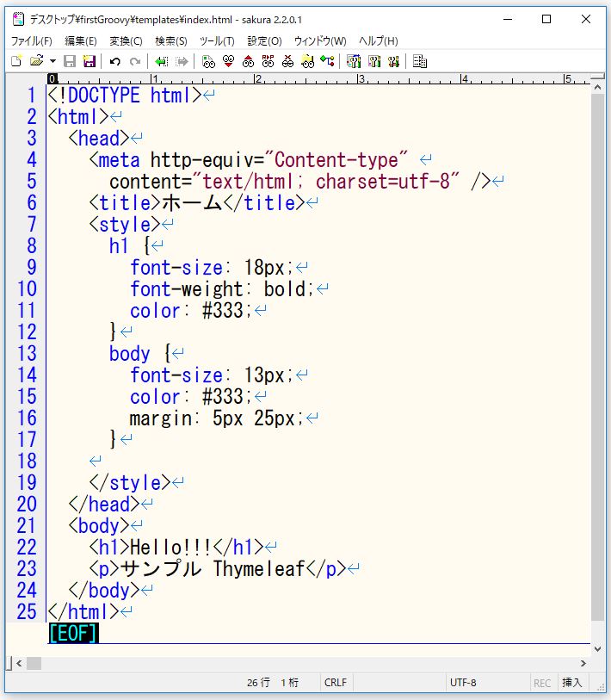Viewport: 611px width, 700px height.
Task: Click CRLF line ending in status bar
Action: (x=335, y=683)
